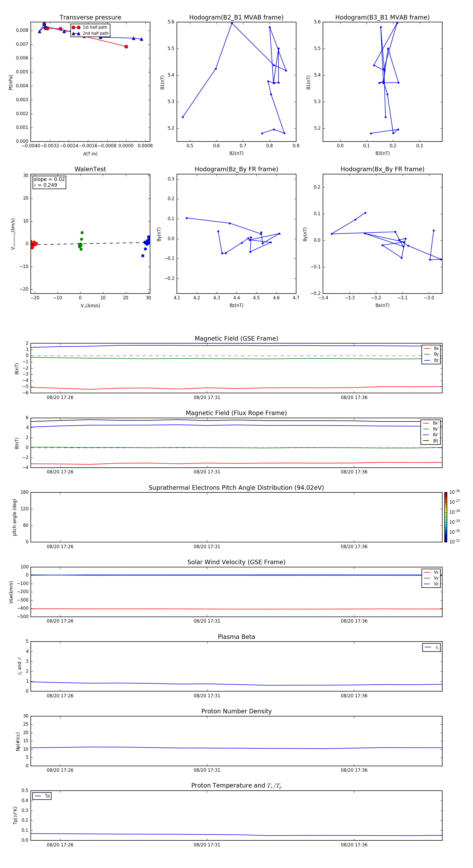Viewport: 473px width, 868px height.
Task: Click the 'Magnetic Field (Flux Rope Frame)' title
Action: (x=236, y=413)
